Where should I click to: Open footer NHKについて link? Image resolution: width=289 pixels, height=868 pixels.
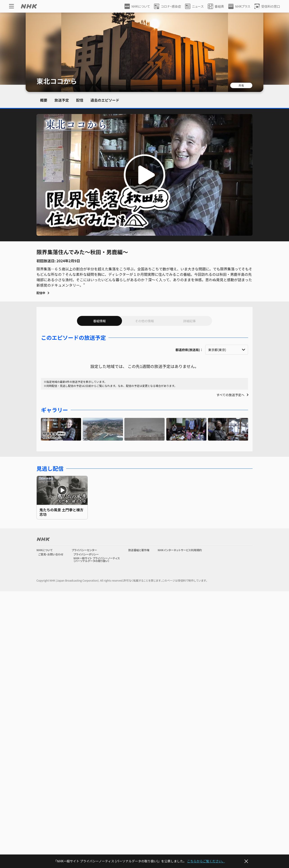click(x=44, y=550)
